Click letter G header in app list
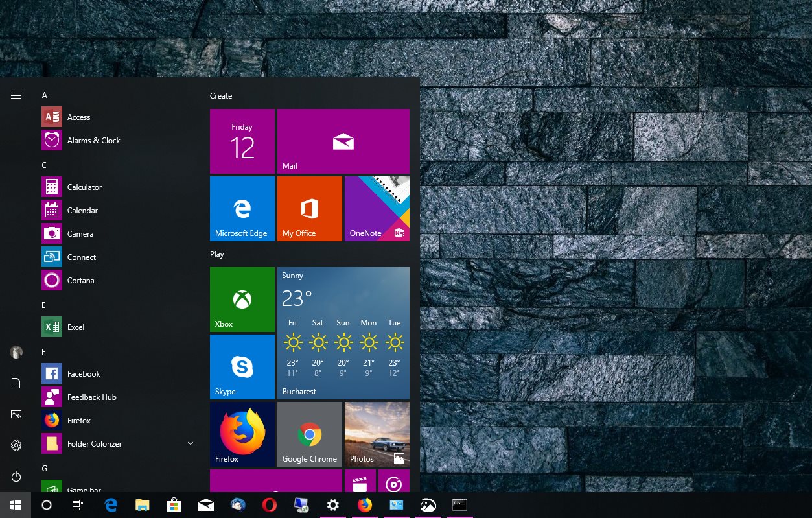This screenshot has height=518, width=812. (45, 469)
